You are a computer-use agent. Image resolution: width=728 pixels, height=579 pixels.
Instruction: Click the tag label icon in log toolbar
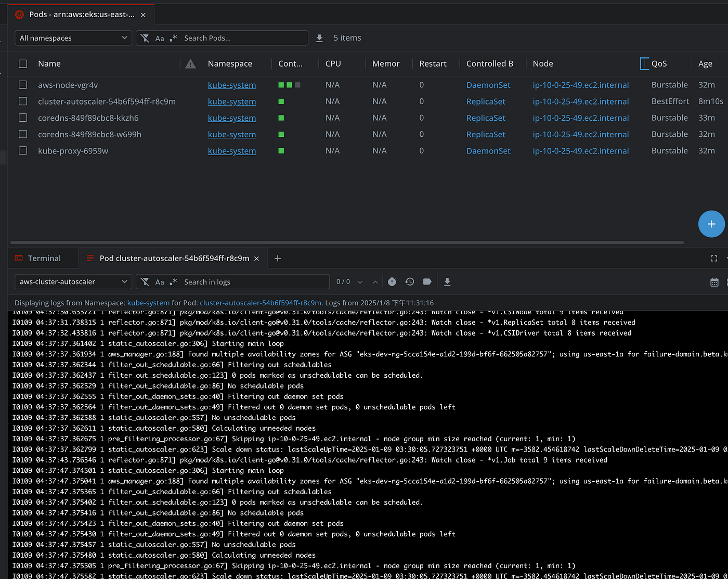point(427,281)
